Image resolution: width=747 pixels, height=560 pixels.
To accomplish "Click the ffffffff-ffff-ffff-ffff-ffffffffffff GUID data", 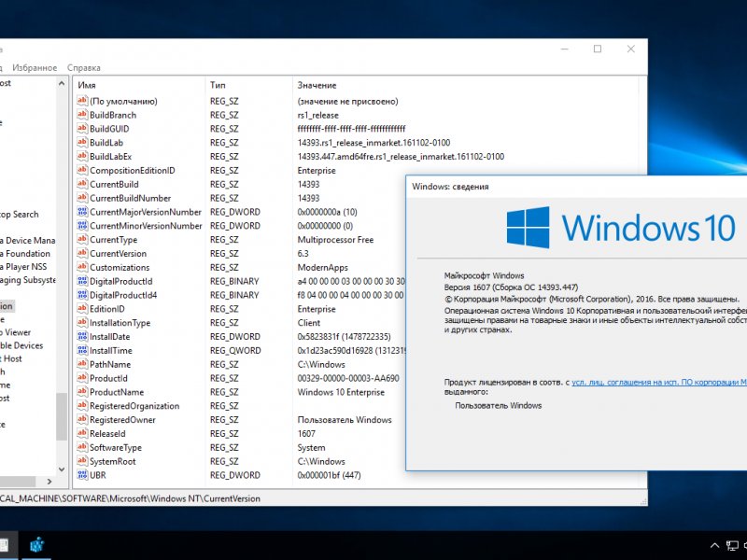I will point(352,129).
